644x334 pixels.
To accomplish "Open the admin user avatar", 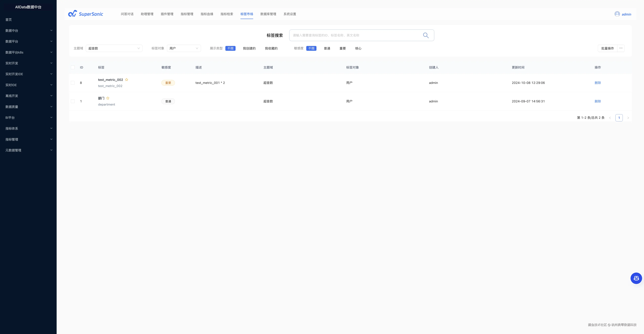I will pos(617,14).
